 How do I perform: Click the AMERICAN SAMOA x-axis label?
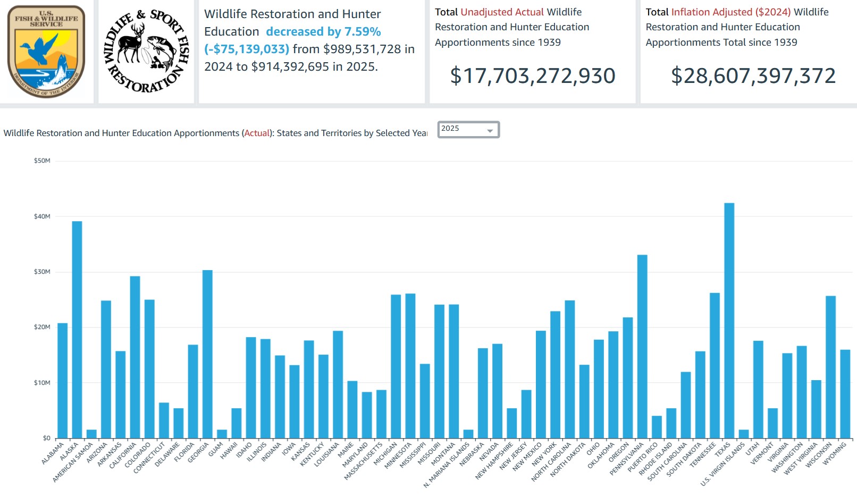[73, 462]
